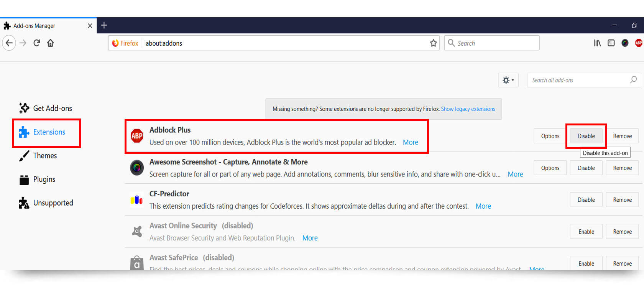Select the Extensions category
The width and height of the screenshot is (644, 298).
(42, 132)
